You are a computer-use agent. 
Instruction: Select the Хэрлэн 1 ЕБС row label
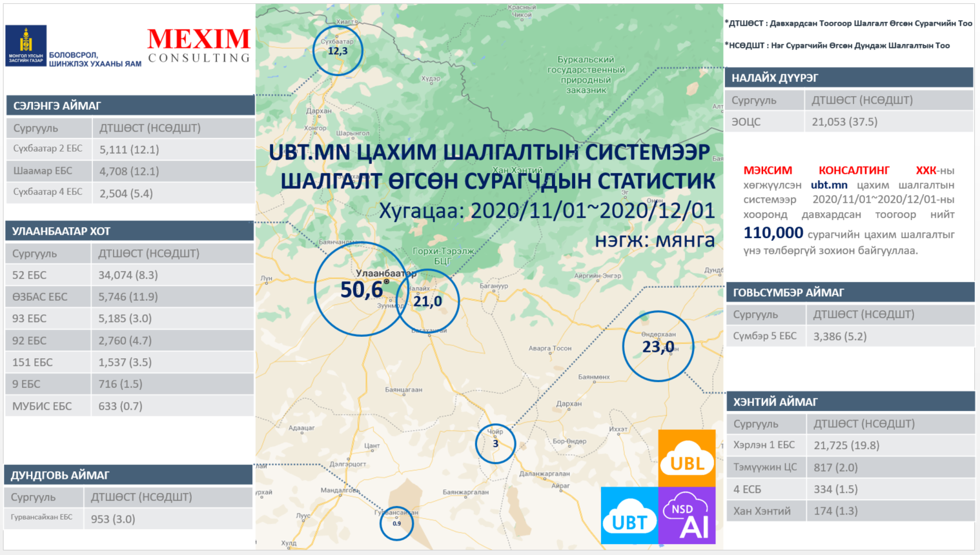tap(764, 445)
